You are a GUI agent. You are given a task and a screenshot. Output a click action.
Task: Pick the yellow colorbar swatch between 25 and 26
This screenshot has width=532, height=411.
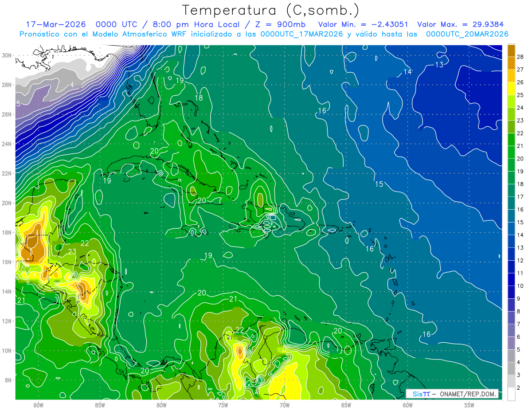[x=511, y=88]
